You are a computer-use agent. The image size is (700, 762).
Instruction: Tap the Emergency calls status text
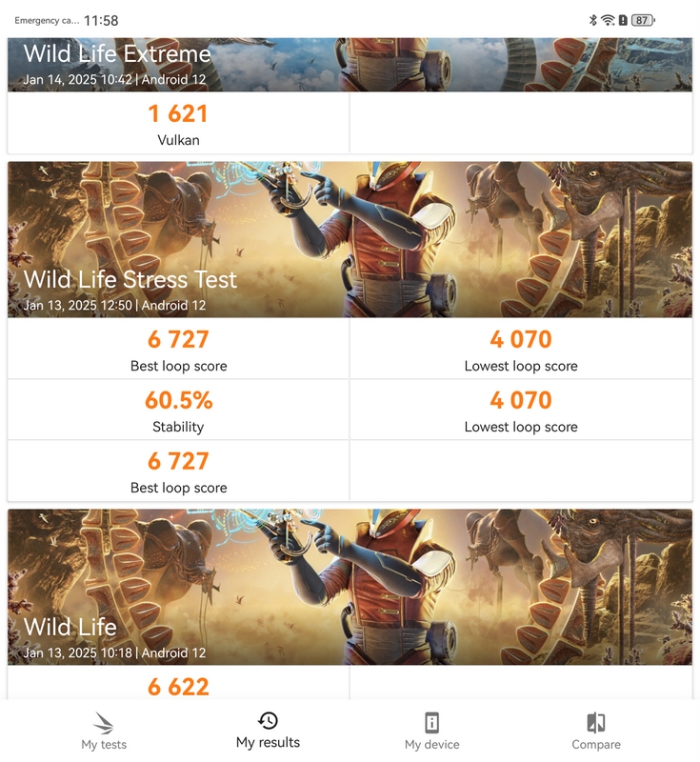(47, 20)
